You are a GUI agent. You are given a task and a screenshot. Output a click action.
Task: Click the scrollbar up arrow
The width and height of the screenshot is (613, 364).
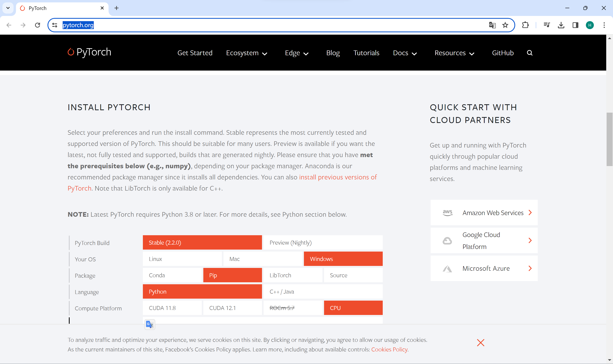pos(609,38)
